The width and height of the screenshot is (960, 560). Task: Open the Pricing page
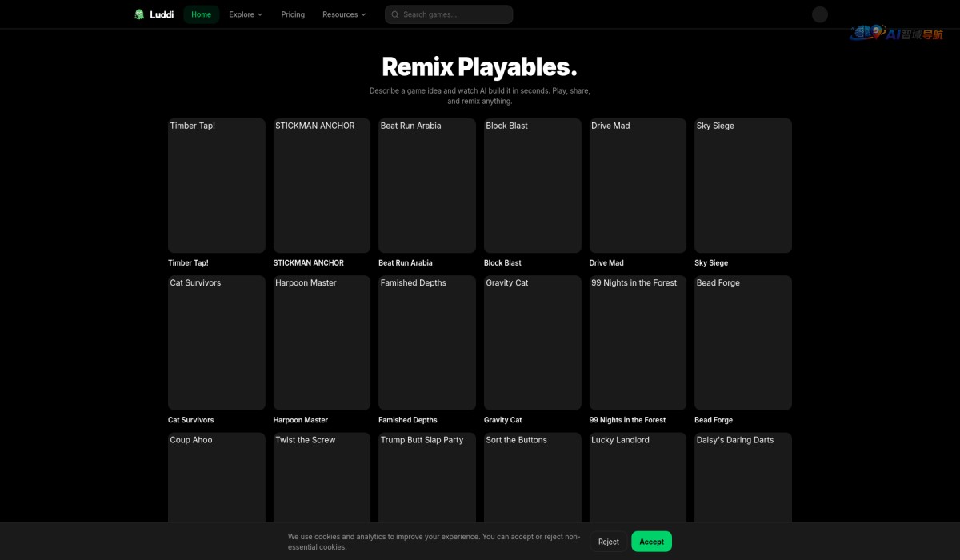(x=293, y=14)
